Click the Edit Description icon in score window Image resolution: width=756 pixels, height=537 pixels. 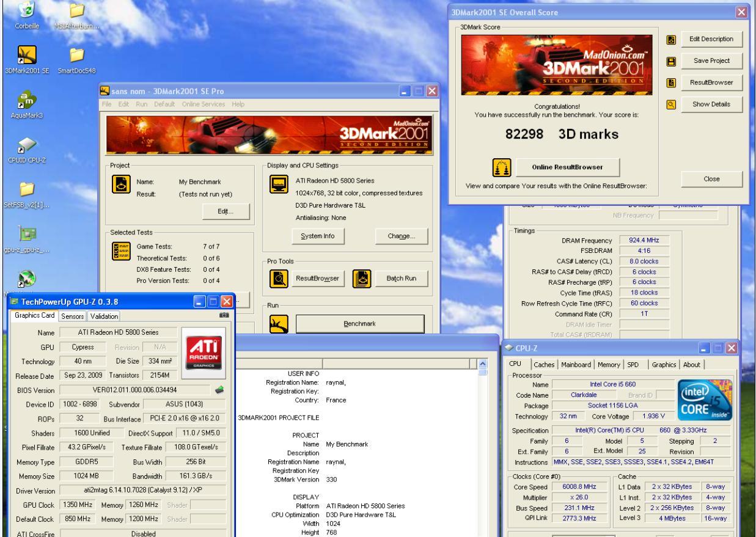(x=671, y=40)
